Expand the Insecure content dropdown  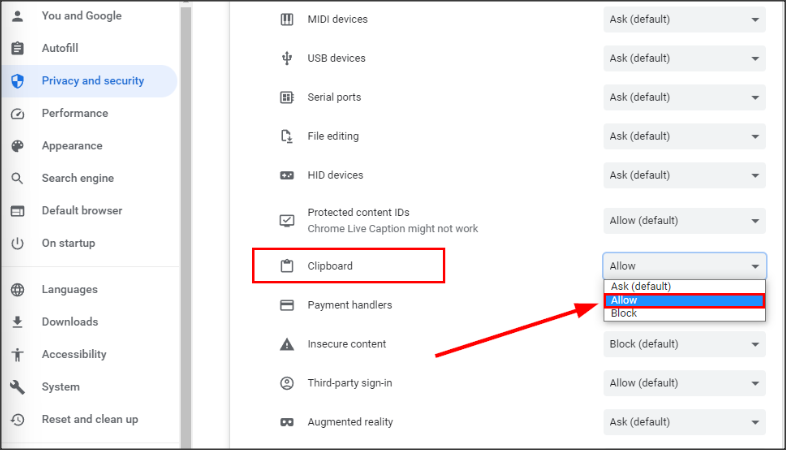[684, 344]
